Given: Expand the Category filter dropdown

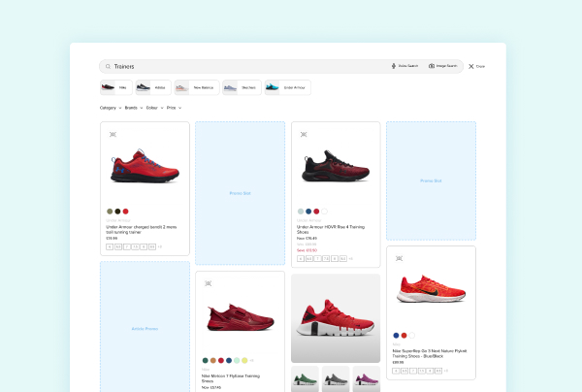Looking at the screenshot, I should click(x=111, y=108).
